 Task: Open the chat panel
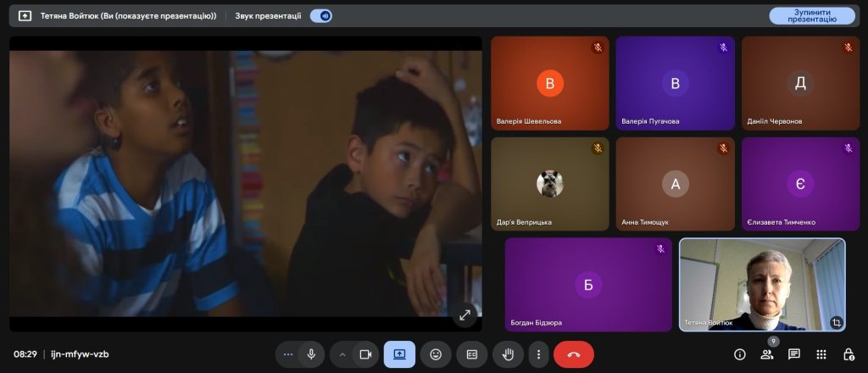tap(794, 354)
